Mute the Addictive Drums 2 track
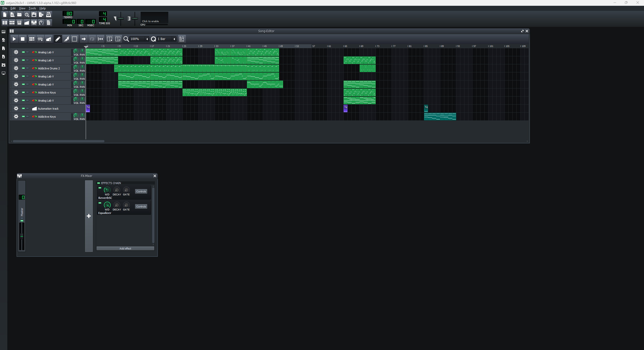The width and height of the screenshot is (644, 350). [23, 68]
